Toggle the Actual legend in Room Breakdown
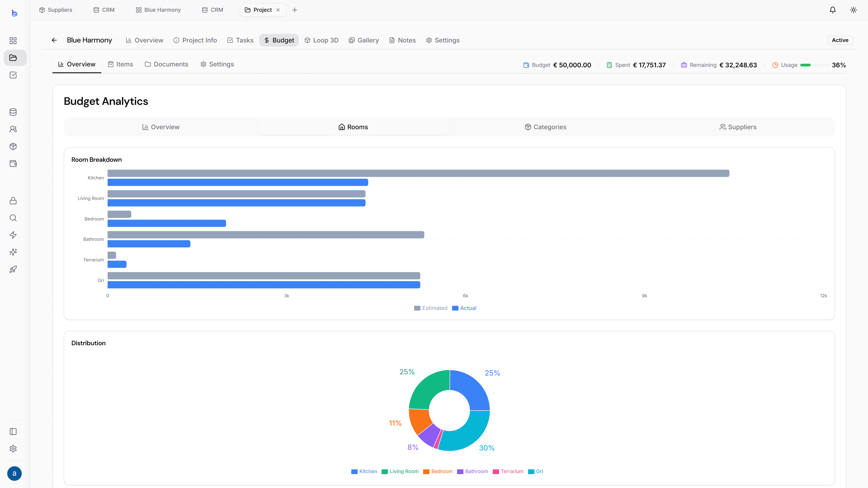The height and width of the screenshot is (488, 868). pos(464,308)
